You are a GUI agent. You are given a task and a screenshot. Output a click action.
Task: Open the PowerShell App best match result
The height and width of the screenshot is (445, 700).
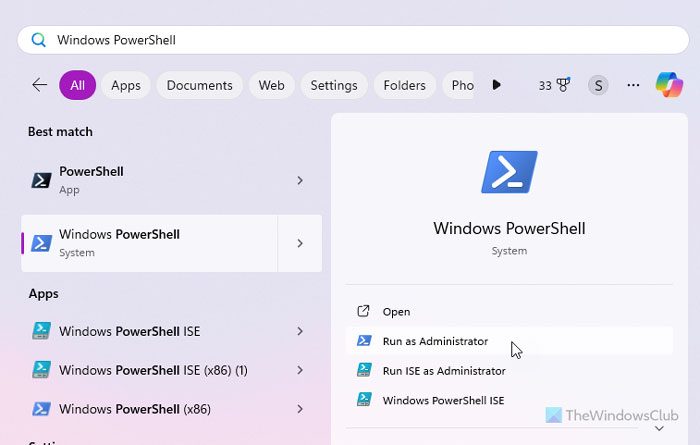(171, 180)
